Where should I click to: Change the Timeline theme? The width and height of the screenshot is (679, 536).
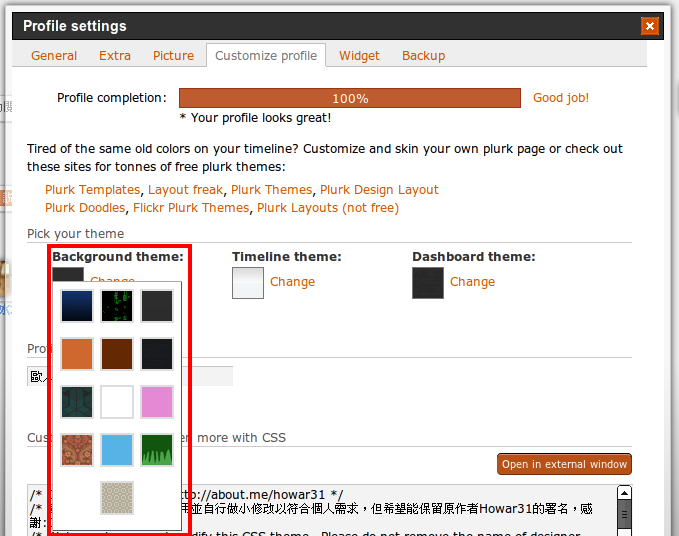[x=292, y=282]
